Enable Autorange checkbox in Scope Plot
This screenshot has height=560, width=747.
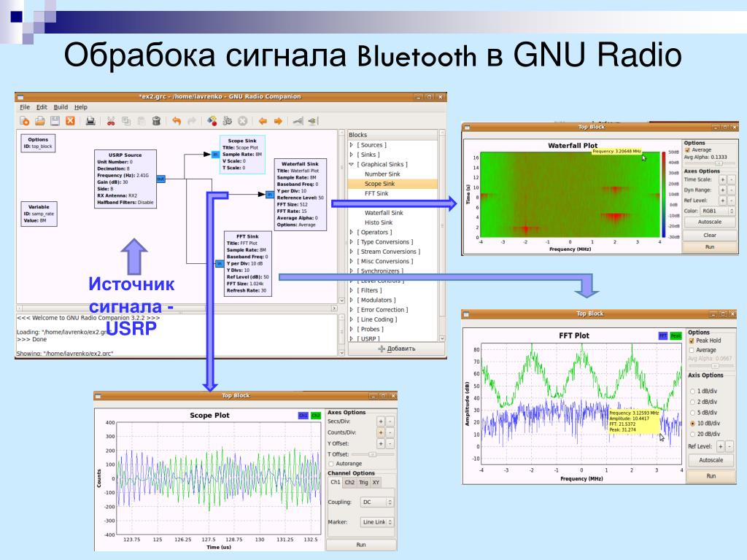pos(331,464)
